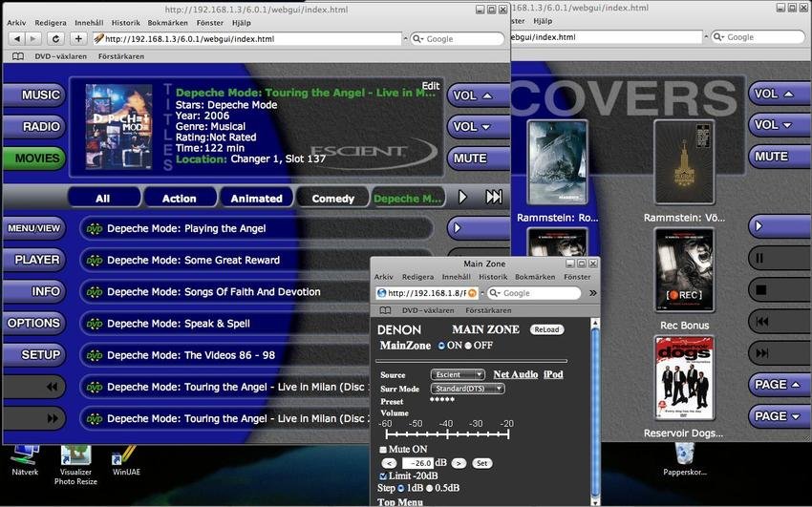This screenshot has width=812, height=507.
Task: Open the Nätverk desktop icon
Action: [25, 460]
